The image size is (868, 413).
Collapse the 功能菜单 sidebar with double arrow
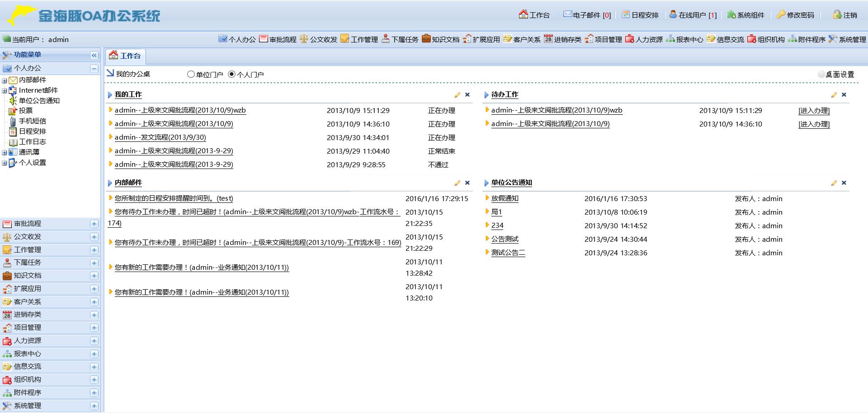pyautogui.click(x=94, y=55)
